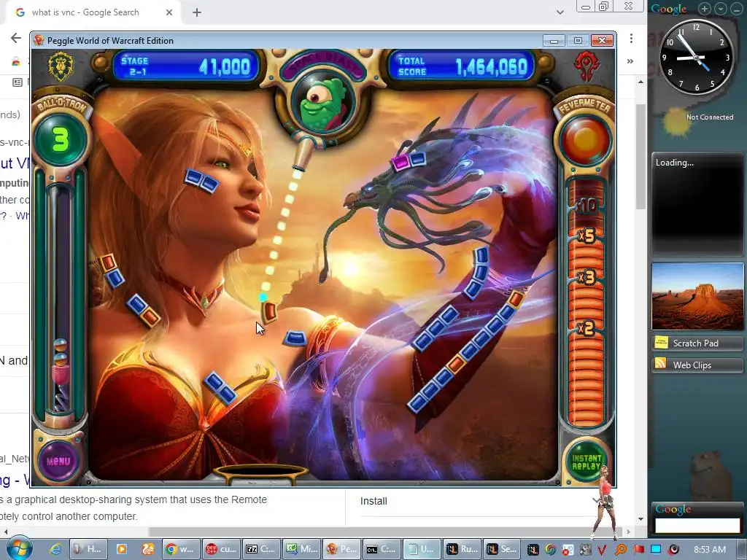Click the green alien character portrait
The height and width of the screenshot is (560, 747).
[x=322, y=104]
